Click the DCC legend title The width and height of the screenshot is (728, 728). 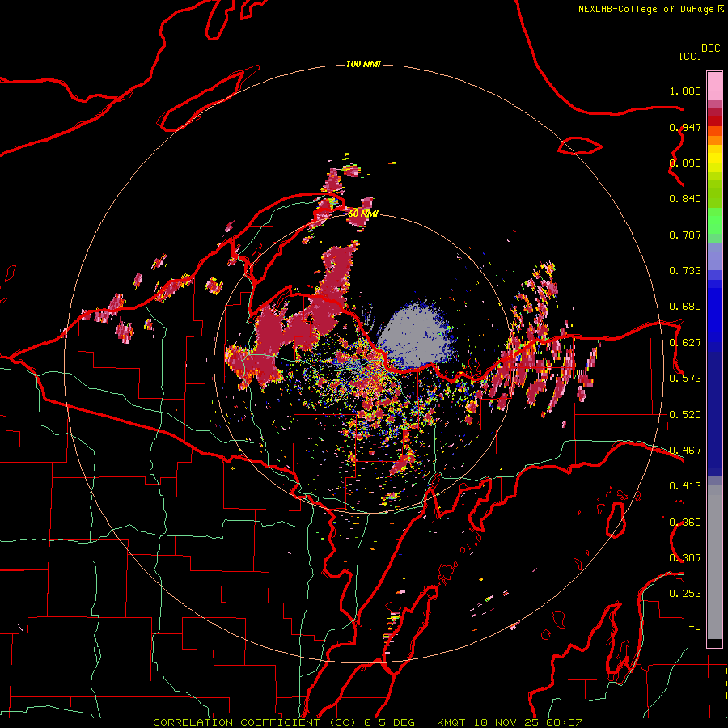[x=710, y=49]
